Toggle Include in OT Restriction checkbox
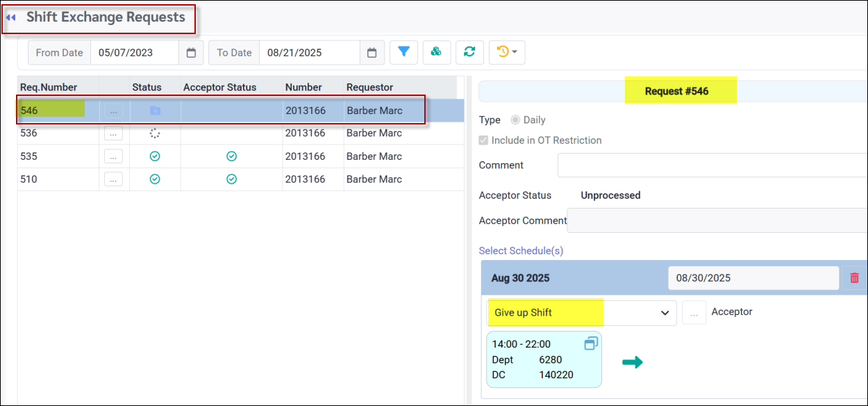Viewport: 868px width, 406px height. pos(484,140)
